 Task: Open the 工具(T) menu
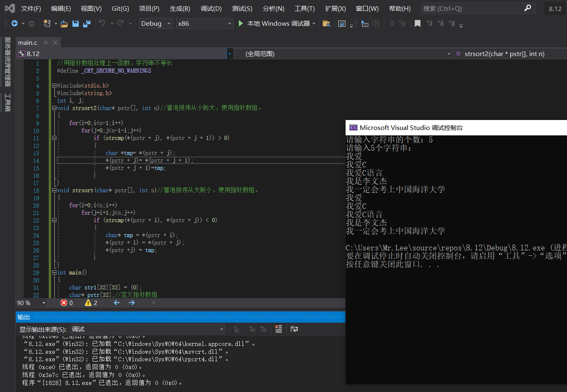(x=304, y=8)
